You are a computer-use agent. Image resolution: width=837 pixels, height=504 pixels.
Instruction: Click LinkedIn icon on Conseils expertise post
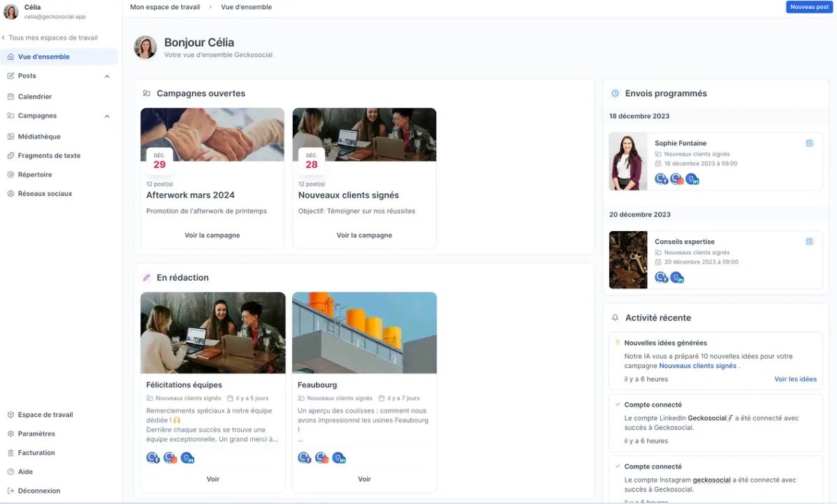point(677,278)
